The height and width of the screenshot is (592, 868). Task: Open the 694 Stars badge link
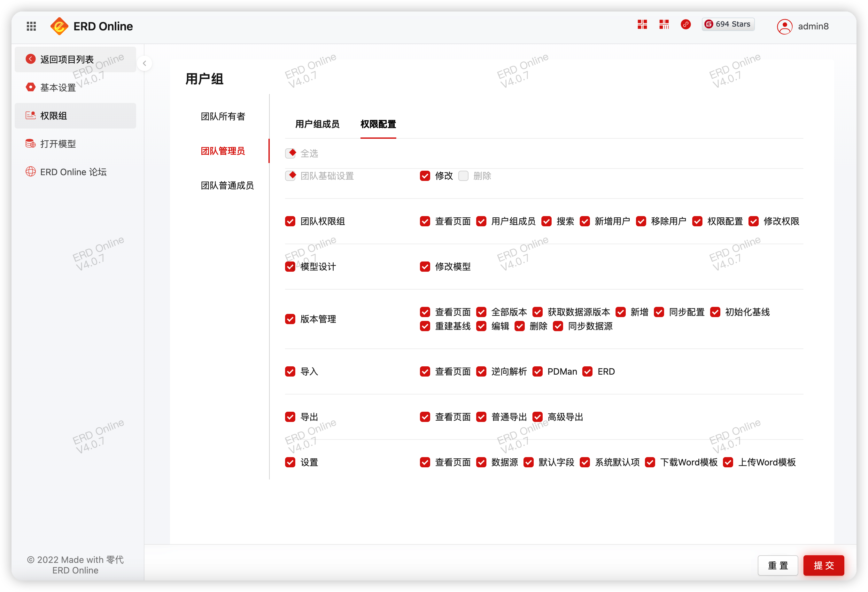pyautogui.click(x=728, y=24)
